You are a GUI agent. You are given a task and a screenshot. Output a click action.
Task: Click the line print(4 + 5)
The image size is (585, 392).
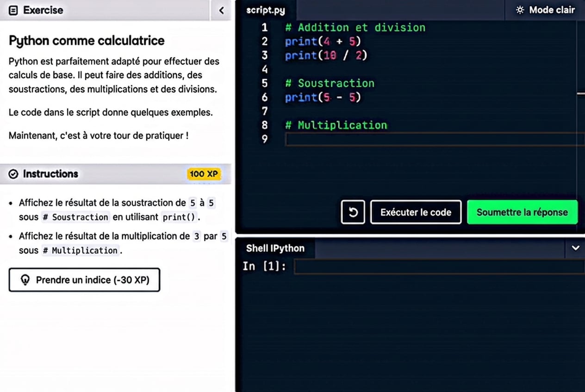323,41
